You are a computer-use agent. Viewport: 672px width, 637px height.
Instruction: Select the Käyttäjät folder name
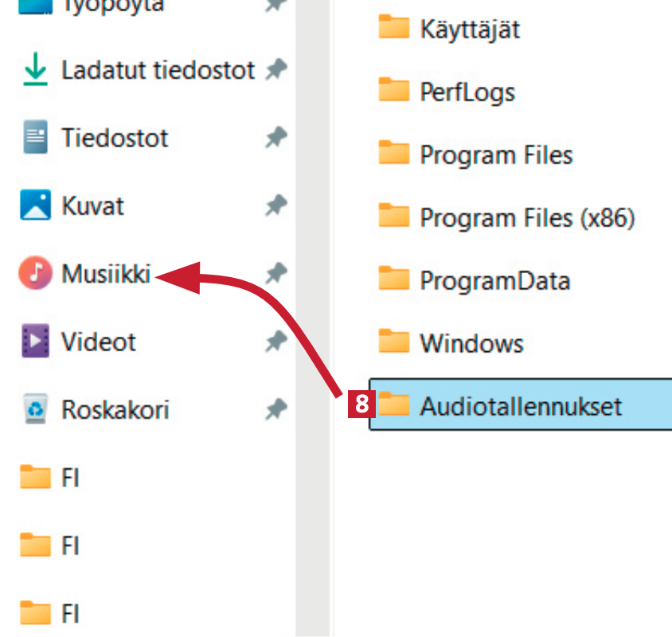(470, 29)
